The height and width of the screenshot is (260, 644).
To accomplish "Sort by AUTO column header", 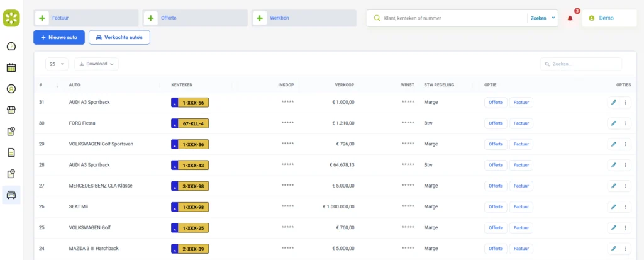I will click(75, 85).
